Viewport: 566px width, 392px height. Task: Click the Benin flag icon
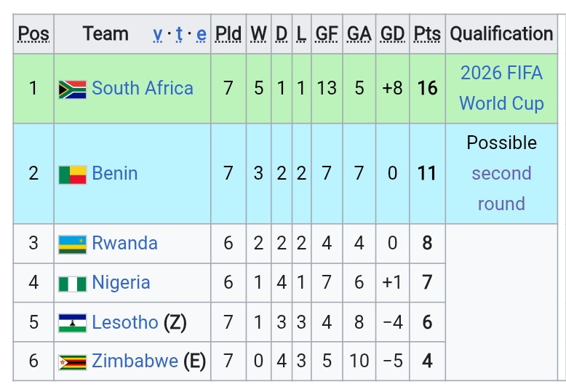click(x=73, y=175)
